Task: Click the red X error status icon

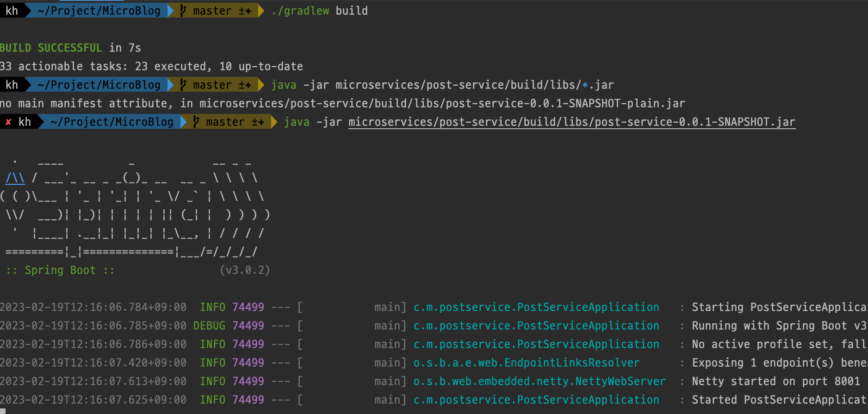Action: coord(8,122)
